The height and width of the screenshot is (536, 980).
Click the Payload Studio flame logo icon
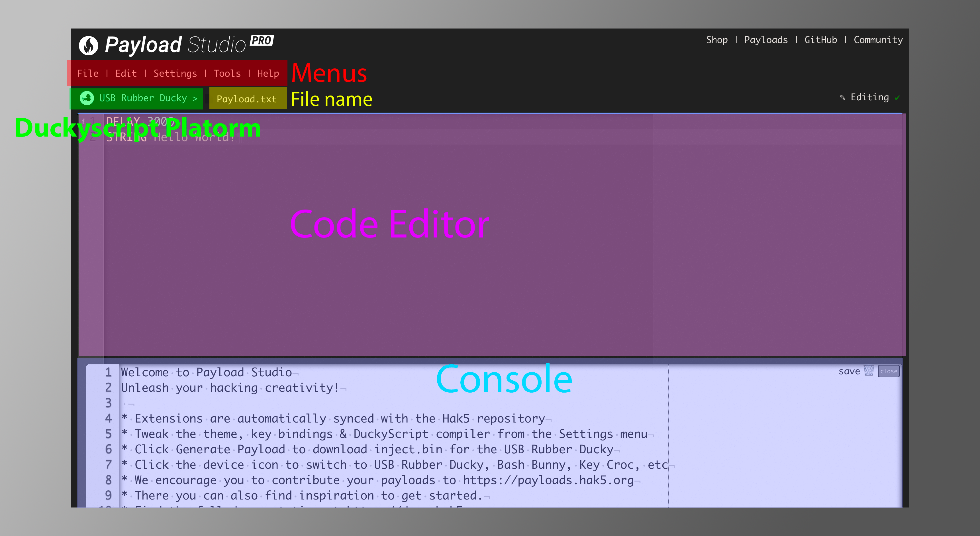pyautogui.click(x=88, y=45)
